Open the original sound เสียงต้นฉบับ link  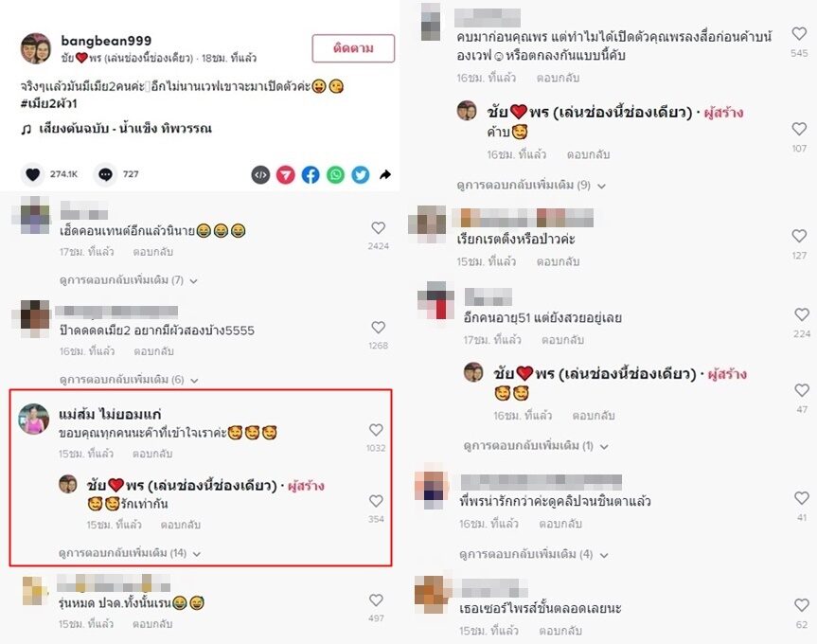[x=126, y=129]
